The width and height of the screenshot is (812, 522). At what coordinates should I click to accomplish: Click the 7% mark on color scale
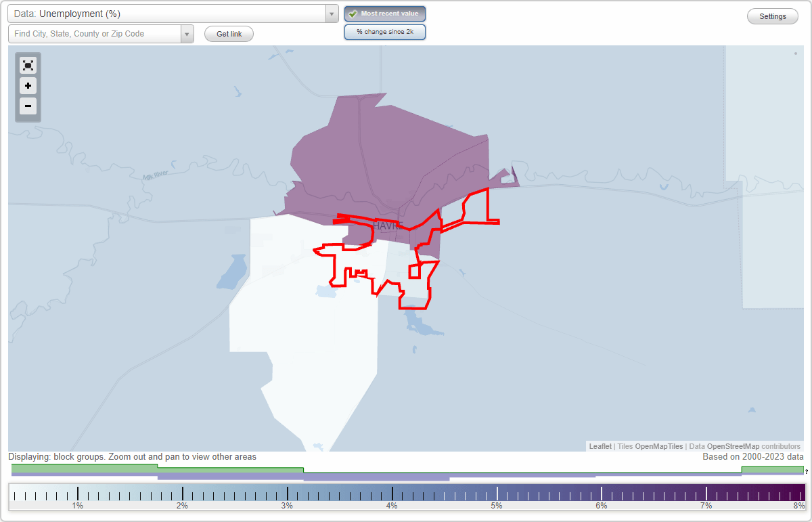tap(706, 506)
